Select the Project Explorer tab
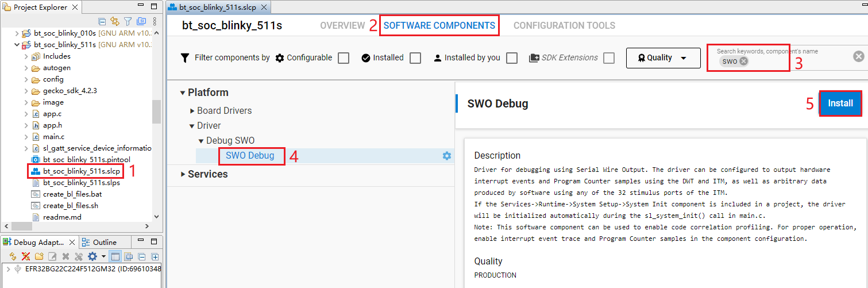Viewport: 868px width, 288px height. click(x=40, y=7)
